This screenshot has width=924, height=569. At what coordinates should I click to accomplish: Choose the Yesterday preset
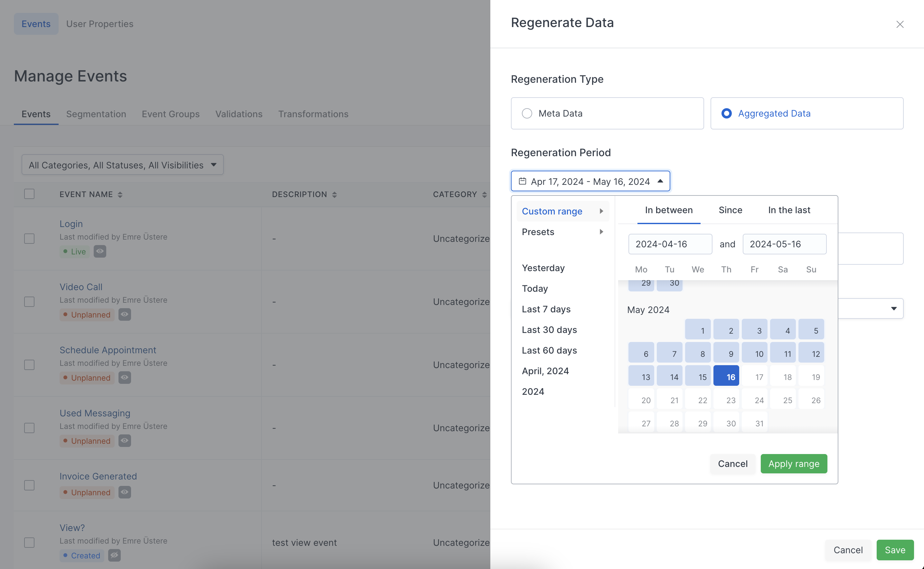pos(543,268)
